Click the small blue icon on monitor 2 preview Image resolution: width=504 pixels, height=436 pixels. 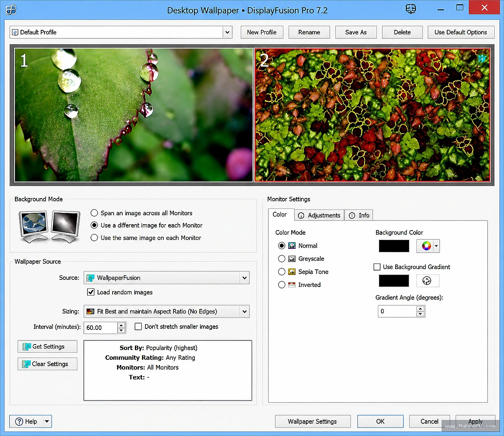click(x=482, y=58)
